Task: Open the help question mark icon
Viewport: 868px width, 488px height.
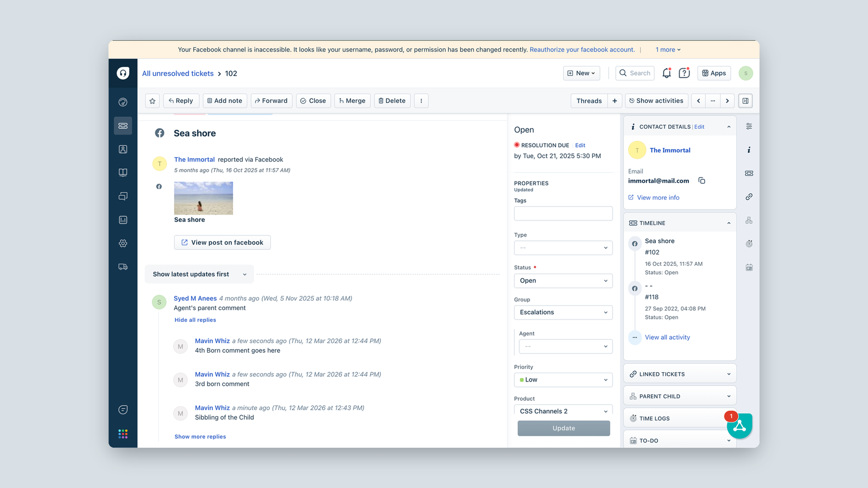Action: coord(684,73)
